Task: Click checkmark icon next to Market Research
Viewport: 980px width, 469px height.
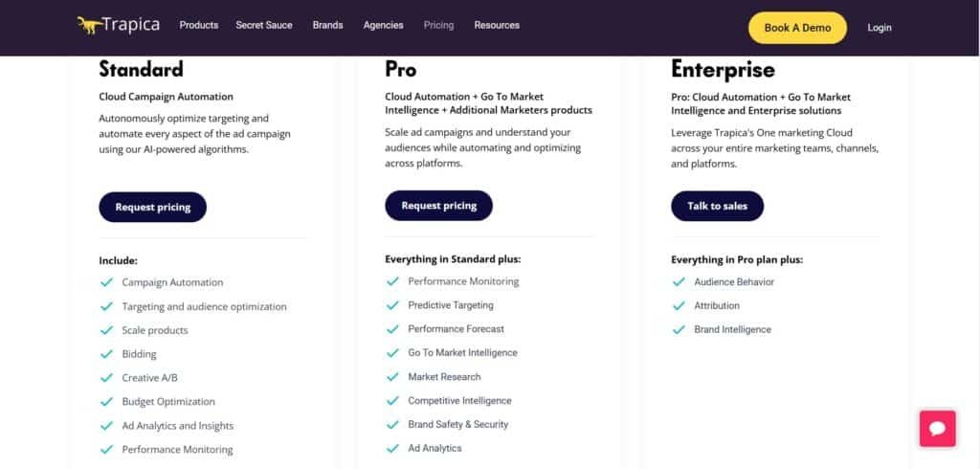Action: [x=392, y=377]
